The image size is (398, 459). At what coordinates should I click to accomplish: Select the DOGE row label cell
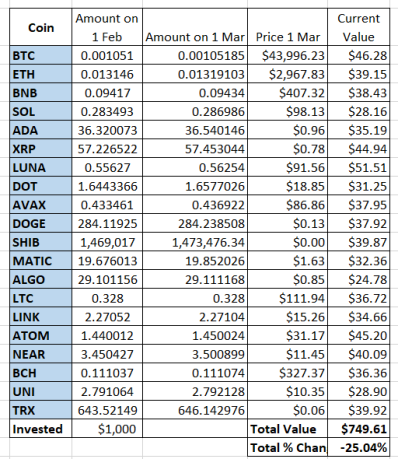pyautogui.click(x=41, y=223)
